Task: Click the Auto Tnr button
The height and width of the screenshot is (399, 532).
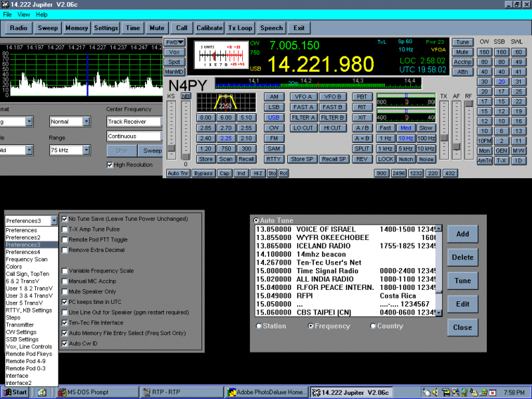Action: [178, 174]
